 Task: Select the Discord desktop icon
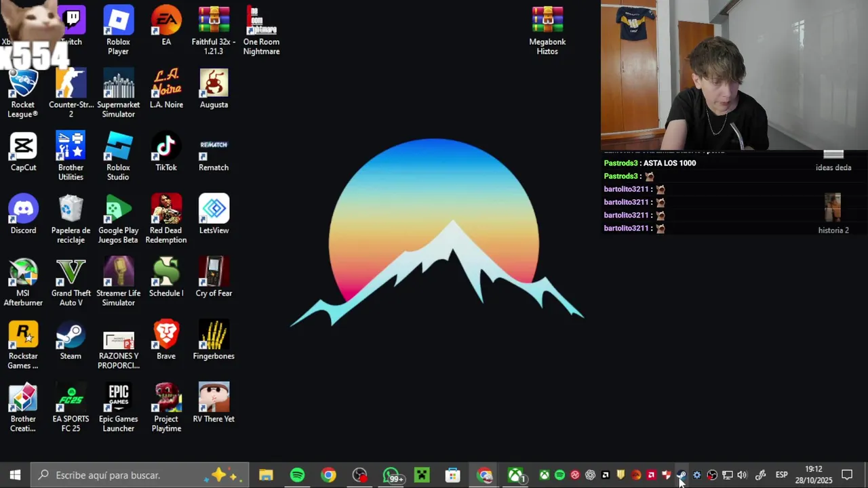(x=23, y=215)
